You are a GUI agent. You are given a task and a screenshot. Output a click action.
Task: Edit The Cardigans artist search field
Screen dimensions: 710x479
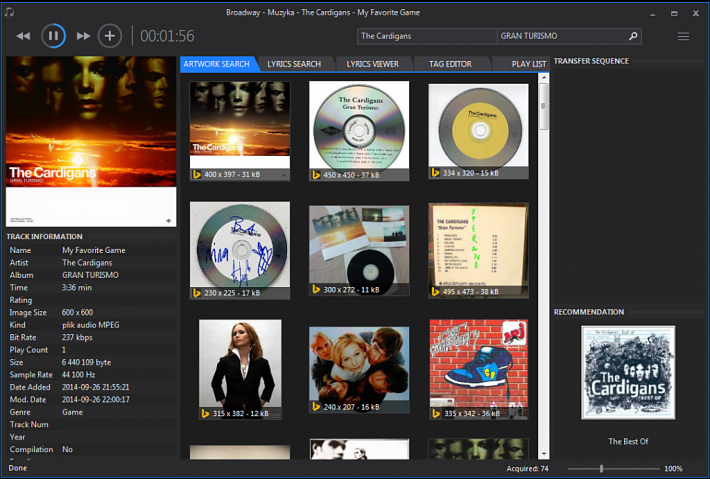coord(427,36)
